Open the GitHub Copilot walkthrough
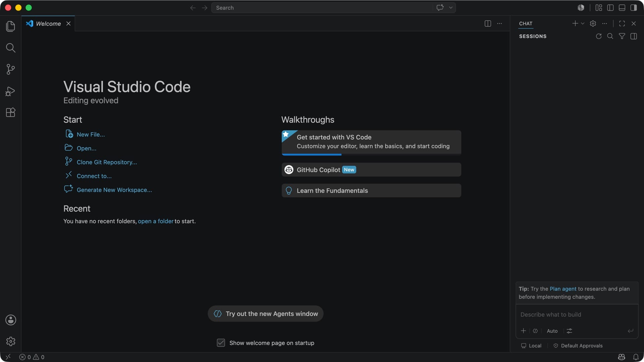The width and height of the screenshot is (644, 362). (371, 170)
